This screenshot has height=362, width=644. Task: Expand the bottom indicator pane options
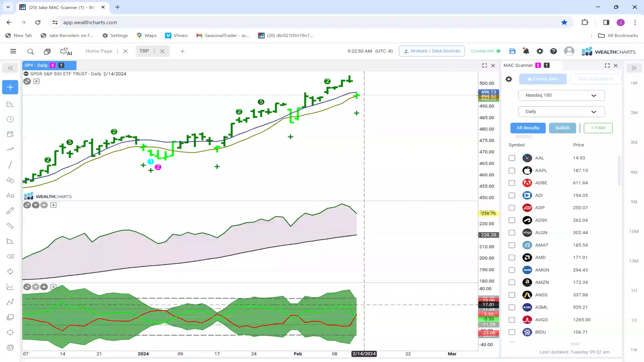(x=53, y=287)
